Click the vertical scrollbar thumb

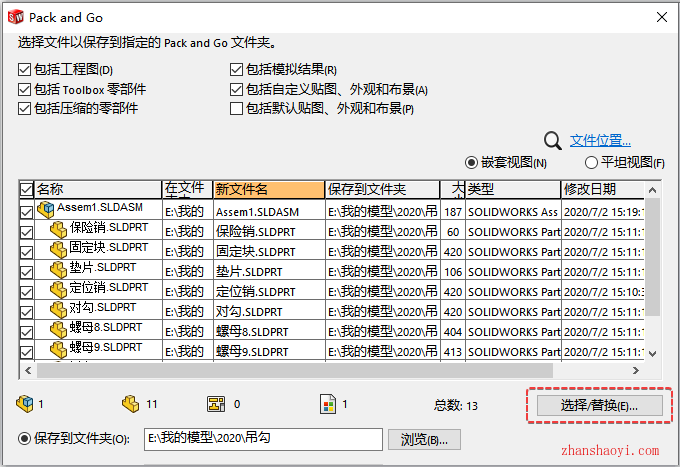pos(652,257)
